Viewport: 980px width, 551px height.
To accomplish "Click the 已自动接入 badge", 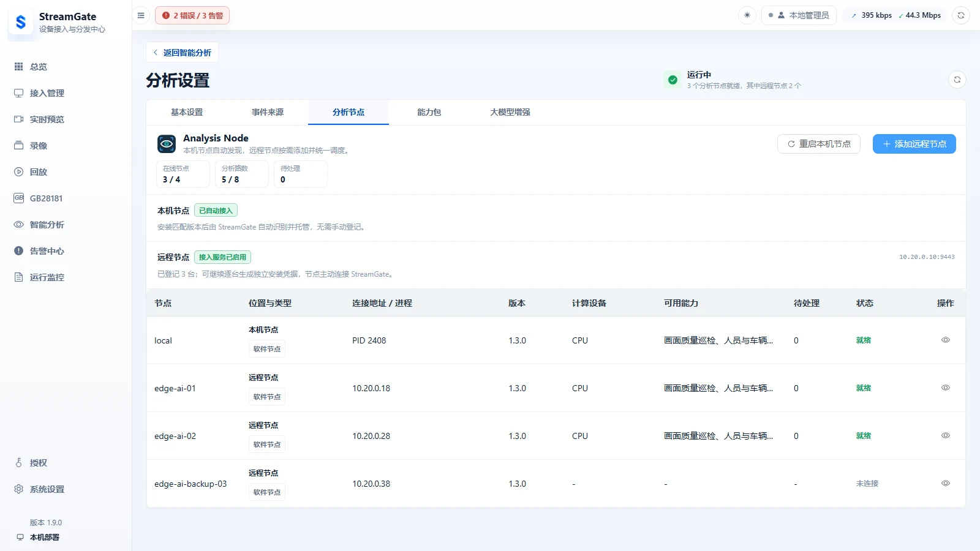I will tap(216, 211).
